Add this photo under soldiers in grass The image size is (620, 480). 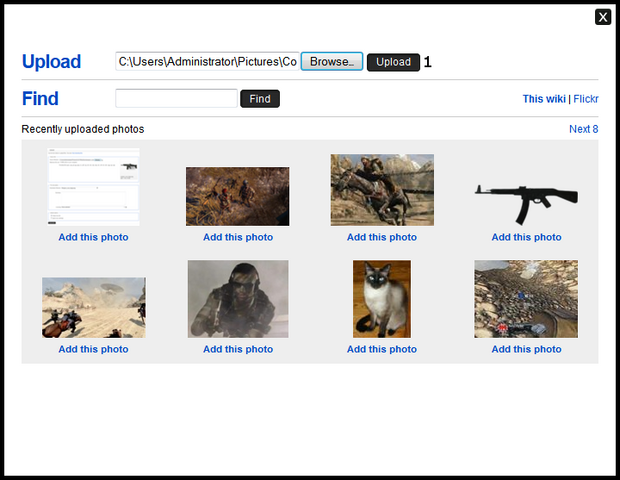[238, 237]
